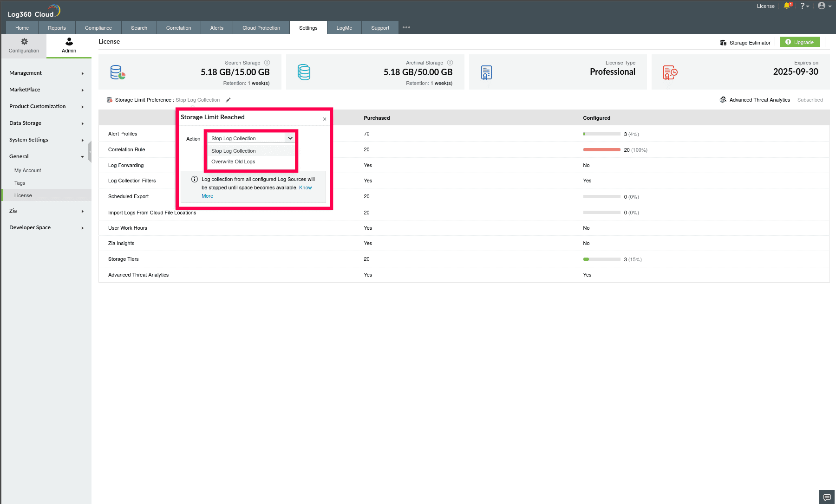Screen dimensions: 836x504
Task: Click the Expires on license clock icon
Action: (x=670, y=72)
